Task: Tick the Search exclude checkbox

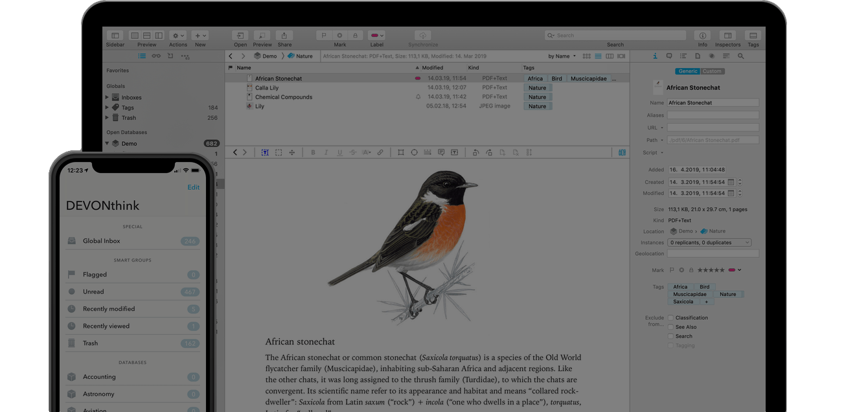Action: click(x=670, y=336)
